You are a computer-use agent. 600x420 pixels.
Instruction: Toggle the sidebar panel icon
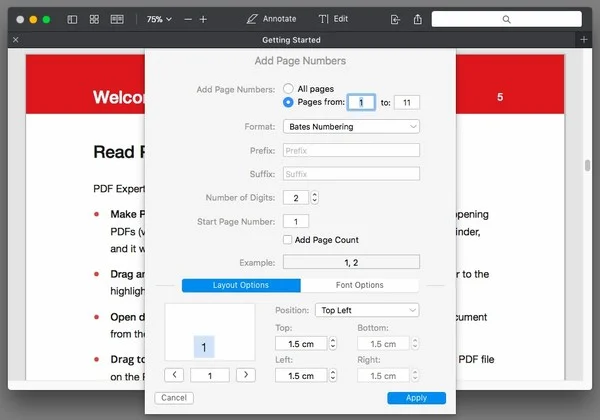click(72, 20)
